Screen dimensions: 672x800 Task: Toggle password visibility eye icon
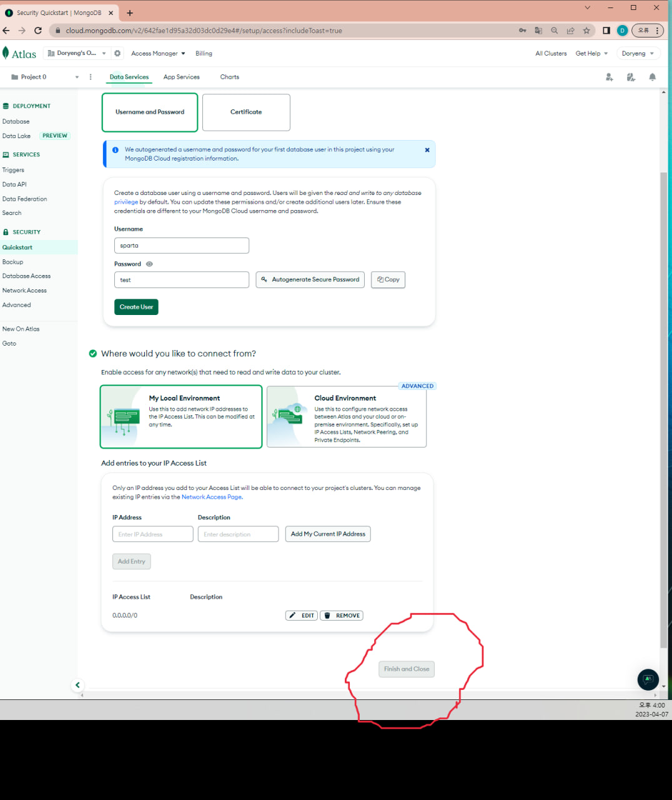[x=149, y=264]
